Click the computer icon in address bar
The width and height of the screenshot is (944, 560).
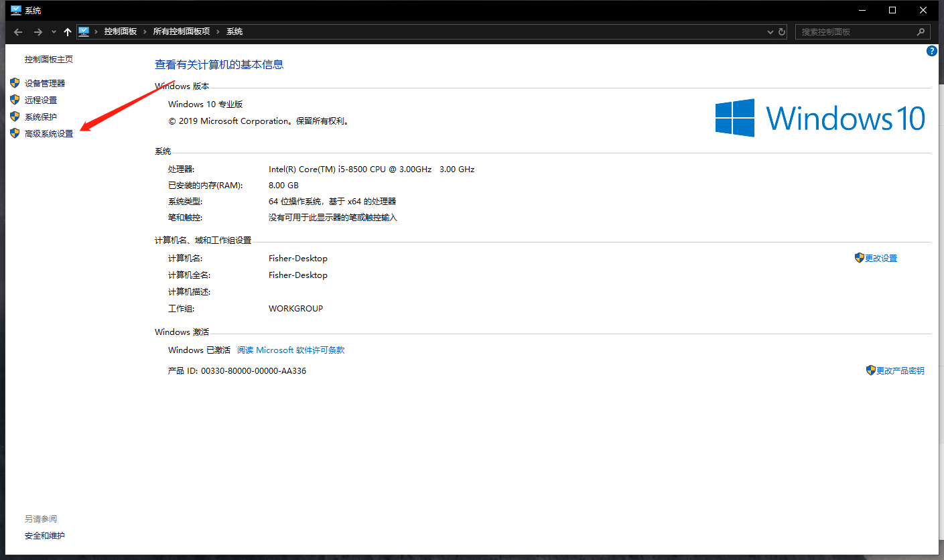pyautogui.click(x=84, y=31)
